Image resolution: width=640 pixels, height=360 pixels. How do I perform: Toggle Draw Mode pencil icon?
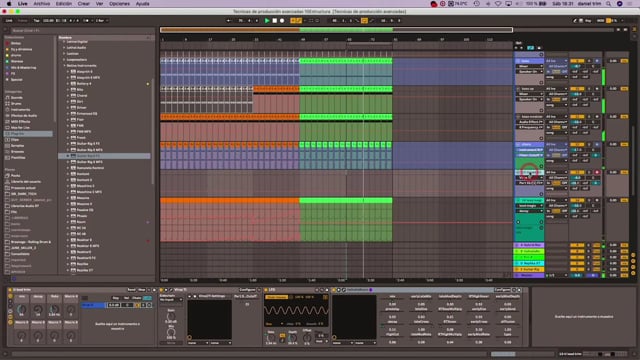575,20
